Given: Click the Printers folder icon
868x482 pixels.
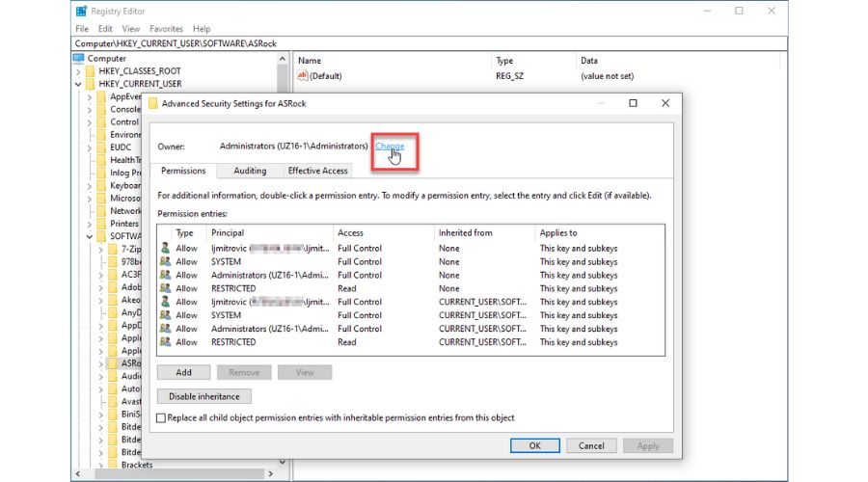Looking at the screenshot, I should [x=101, y=224].
